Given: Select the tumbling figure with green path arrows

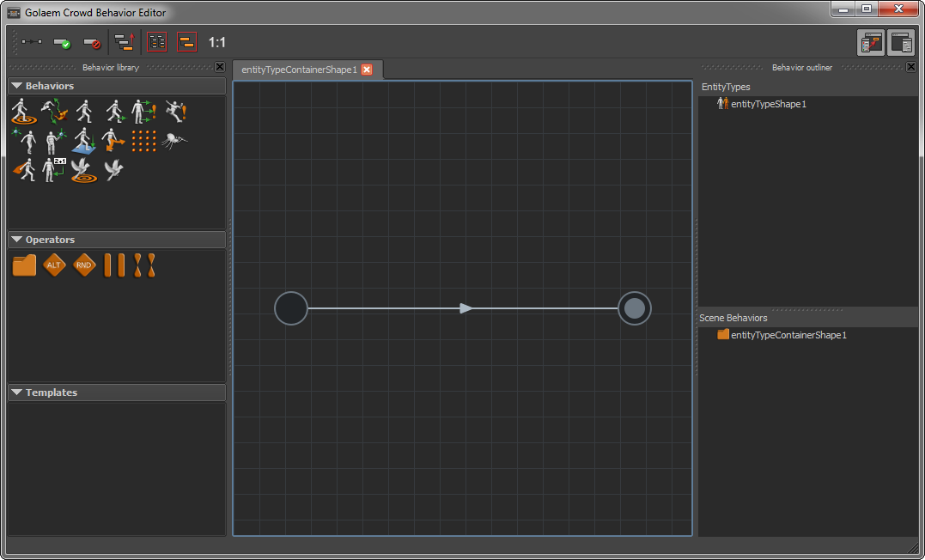Looking at the screenshot, I should (x=54, y=111).
